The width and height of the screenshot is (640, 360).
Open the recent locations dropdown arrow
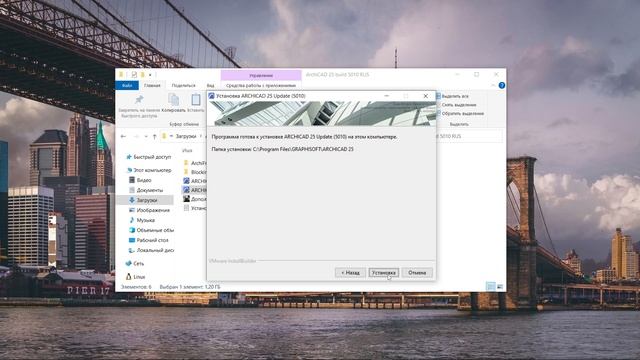point(146,136)
